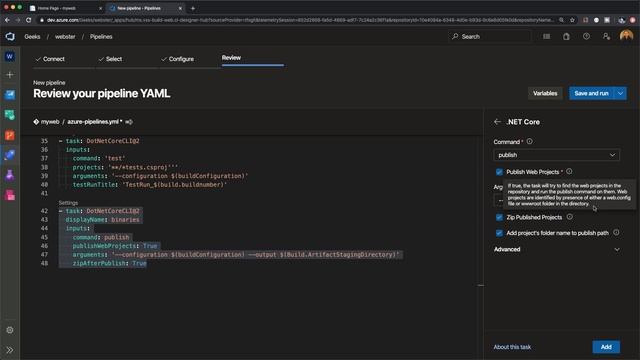The height and width of the screenshot is (360, 640).
Task: Click the Variables button
Action: 545,93
